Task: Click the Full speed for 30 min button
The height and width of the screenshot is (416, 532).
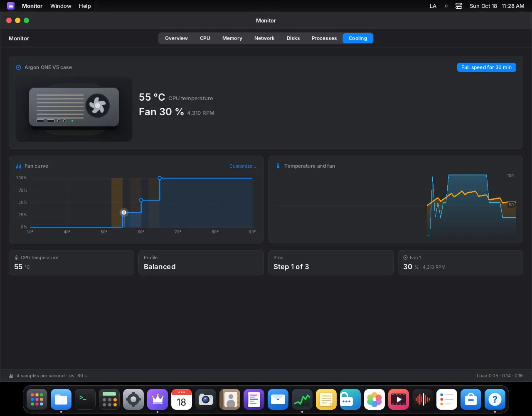Action: [486, 67]
